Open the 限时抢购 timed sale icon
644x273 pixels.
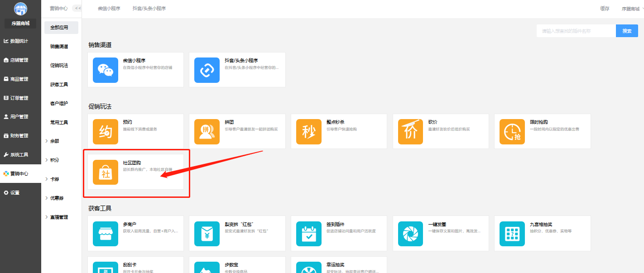[x=512, y=132]
